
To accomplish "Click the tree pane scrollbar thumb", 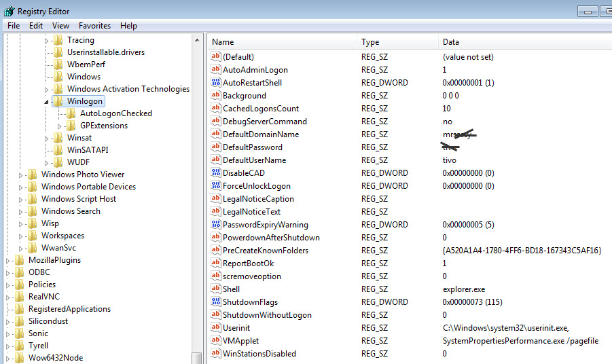I will tap(197, 358).
